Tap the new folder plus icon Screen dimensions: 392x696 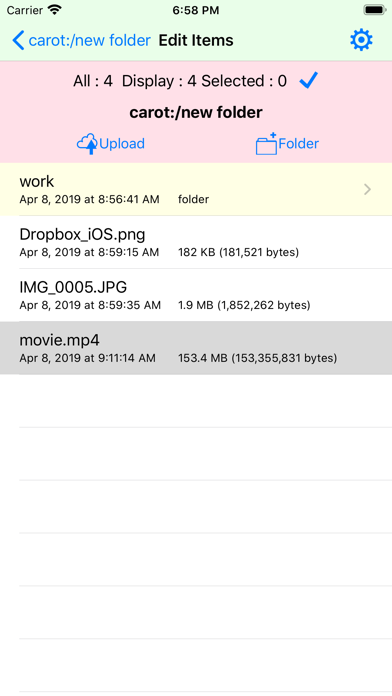(266, 143)
